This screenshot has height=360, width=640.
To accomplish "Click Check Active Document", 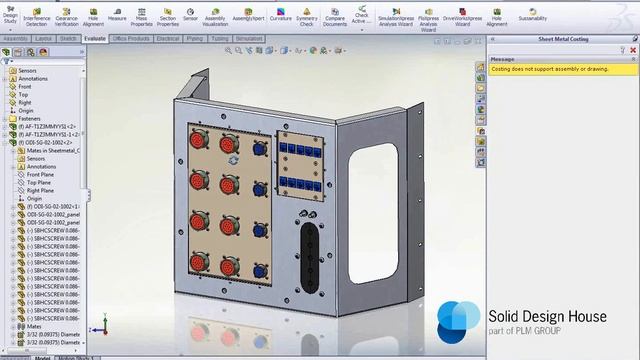I will [361, 14].
